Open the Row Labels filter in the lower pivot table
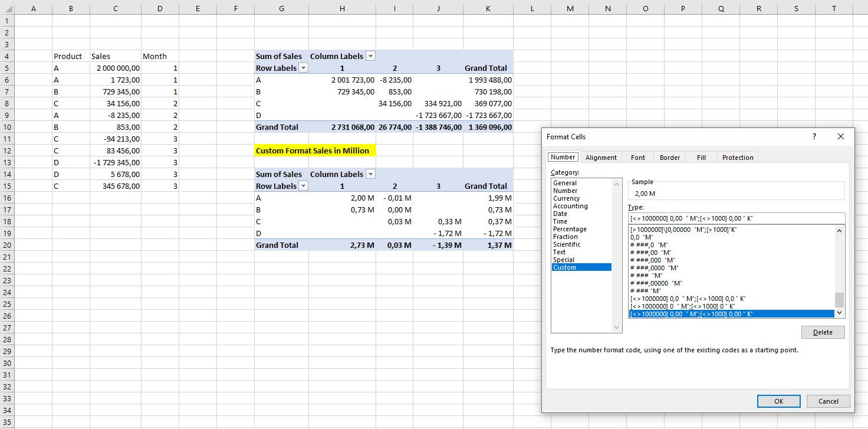This screenshot has height=429, width=868. 304,186
